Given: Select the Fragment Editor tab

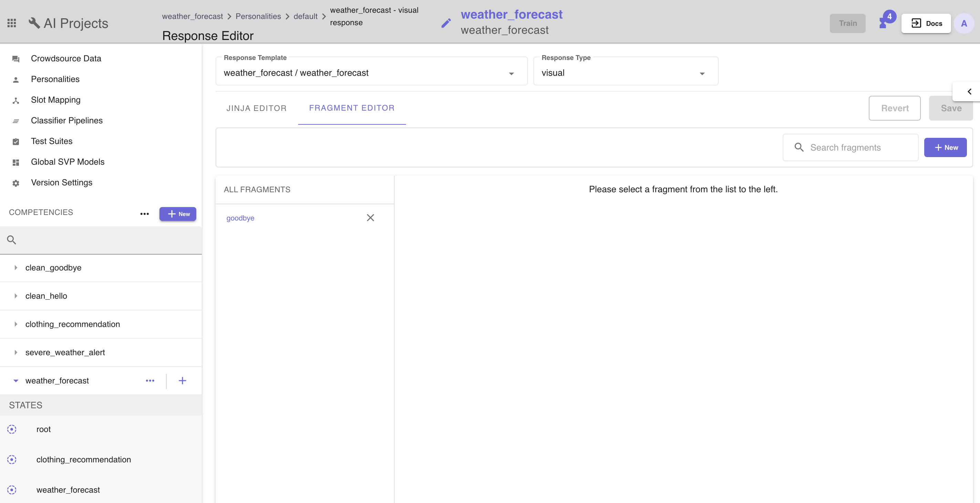Looking at the screenshot, I should pos(352,108).
